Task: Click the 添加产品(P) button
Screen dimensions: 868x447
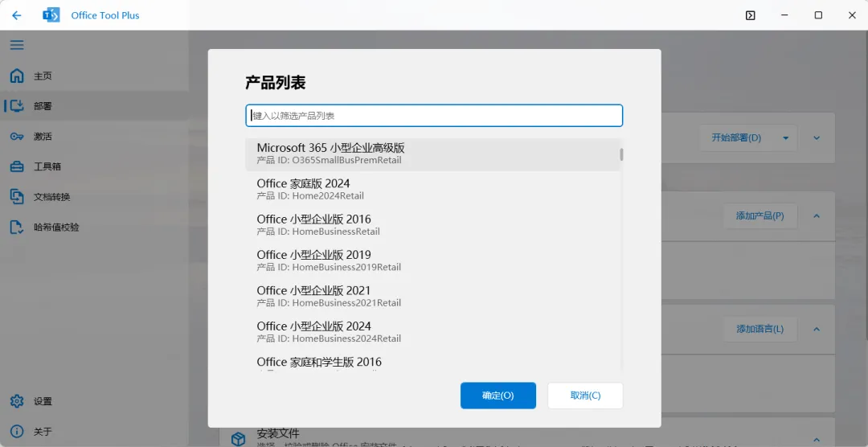Action: pyautogui.click(x=760, y=216)
